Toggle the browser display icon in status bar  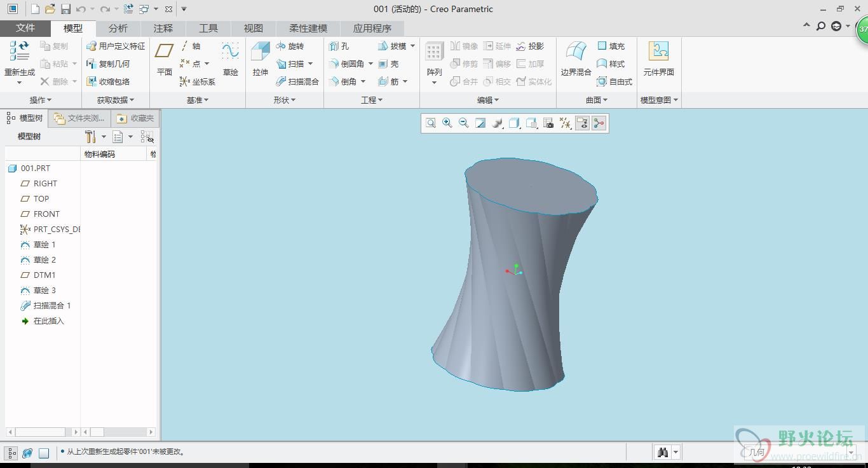pyautogui.click(x=27, y=453)
